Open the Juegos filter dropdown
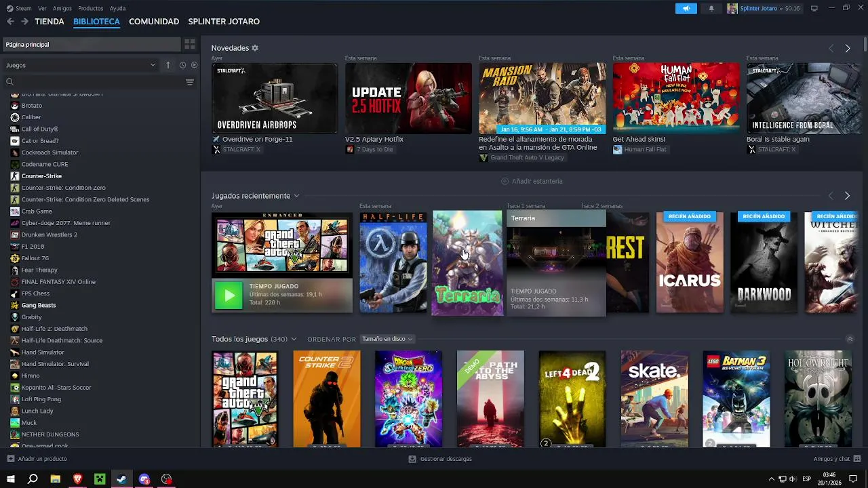 81,65
